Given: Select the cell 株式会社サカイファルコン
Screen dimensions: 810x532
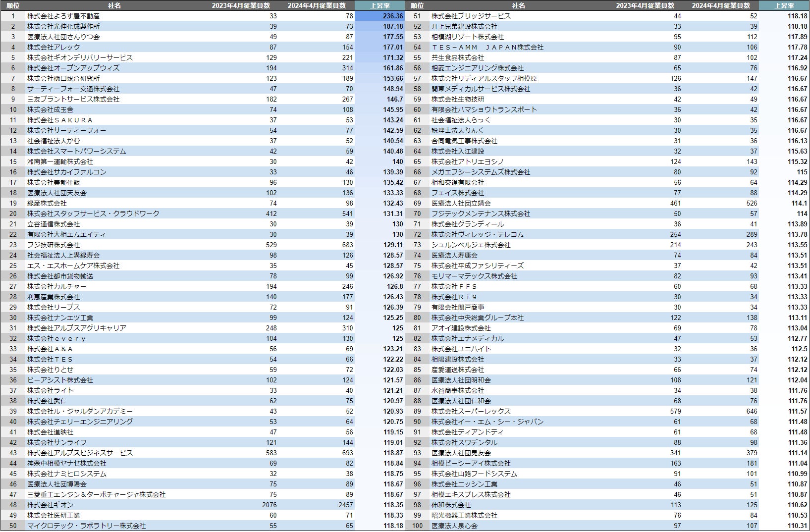Looking at the screenshot, I should (67, 172).
